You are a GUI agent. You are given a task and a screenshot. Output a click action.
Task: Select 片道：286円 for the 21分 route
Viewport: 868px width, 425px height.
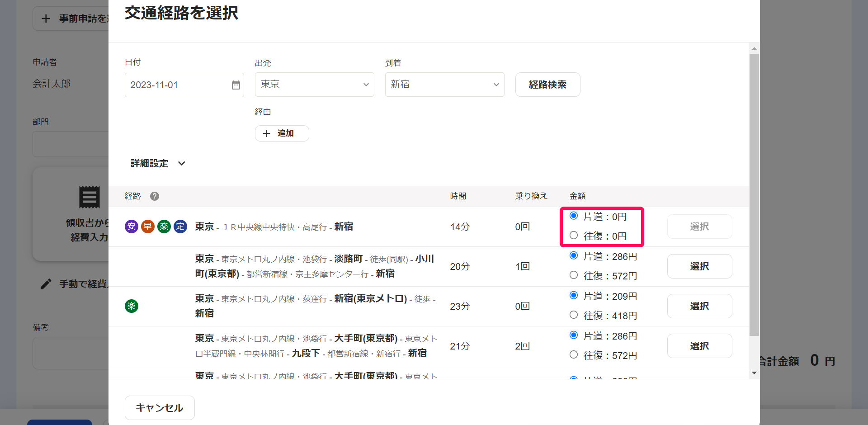[574, 335]
